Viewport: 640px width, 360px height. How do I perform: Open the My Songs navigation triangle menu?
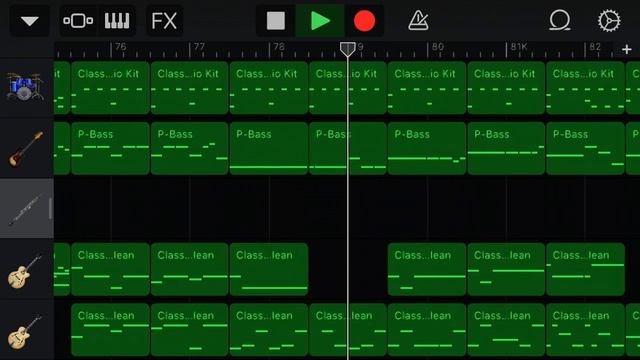click(x=30, y=21)
